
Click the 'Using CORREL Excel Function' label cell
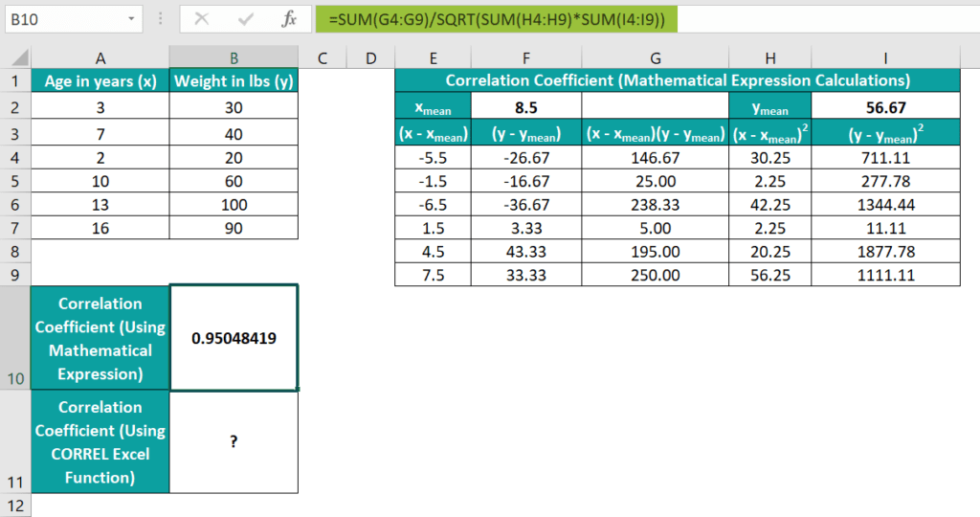pos(100,441)
